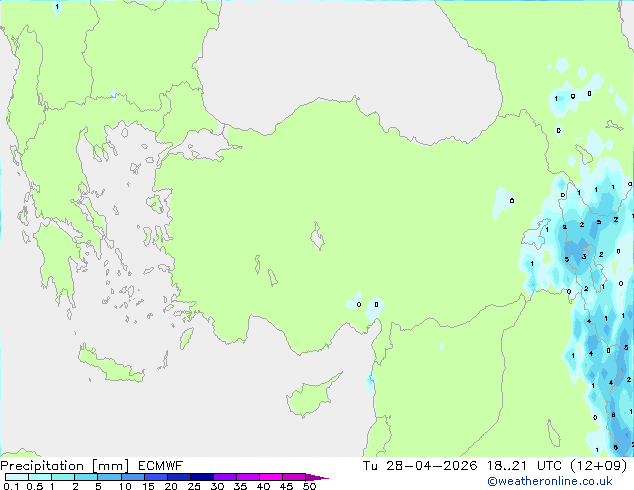Click the '[mm]' unit label
The height and width of the screenshot is (490, 634).
(110, 466)
